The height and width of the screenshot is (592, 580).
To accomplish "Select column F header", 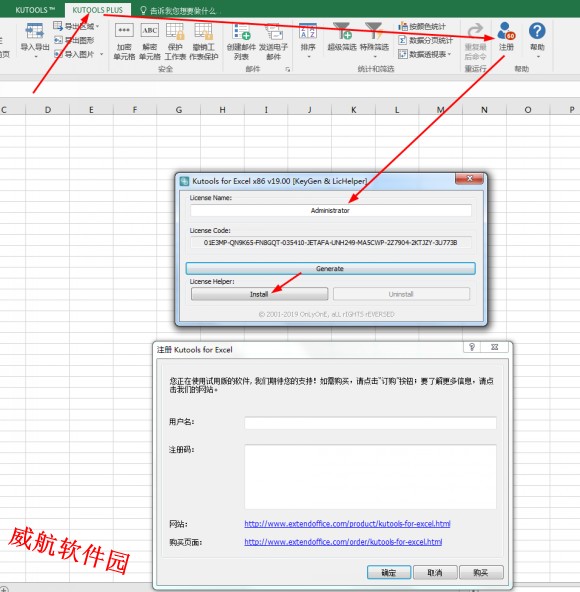I will coord(135,110).
